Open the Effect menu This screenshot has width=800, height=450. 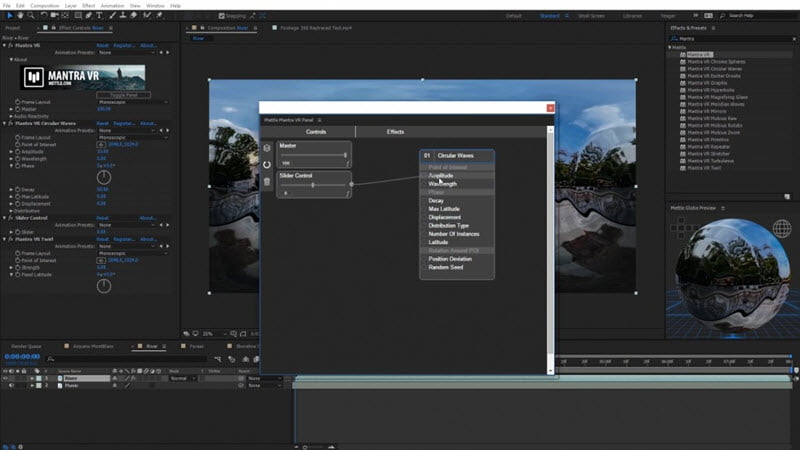(x=88, y=6)
